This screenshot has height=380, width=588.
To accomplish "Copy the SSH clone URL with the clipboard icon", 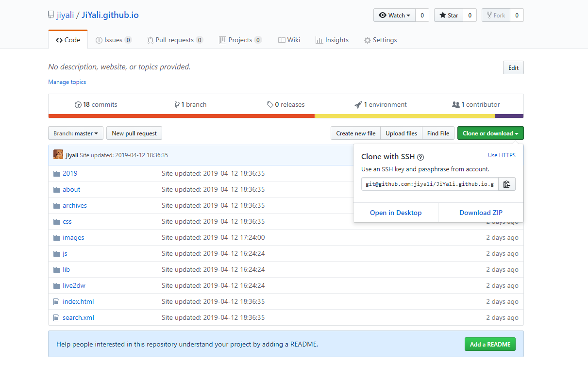I will [506, 184].
